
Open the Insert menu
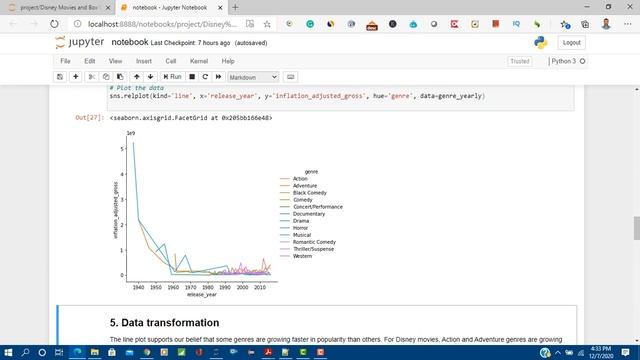[x=144, y=61]
